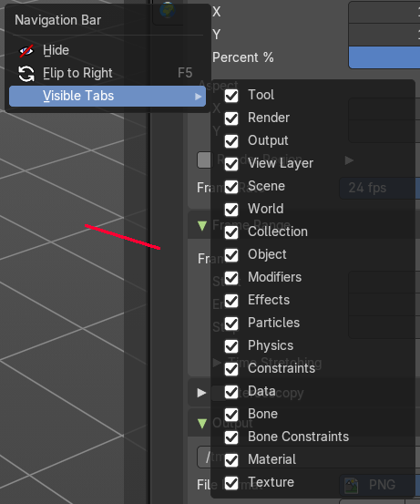Screen dimensions: 420x504
Task: Uncheck the Physics tab checkbox
Action: [x=231, y=346]
